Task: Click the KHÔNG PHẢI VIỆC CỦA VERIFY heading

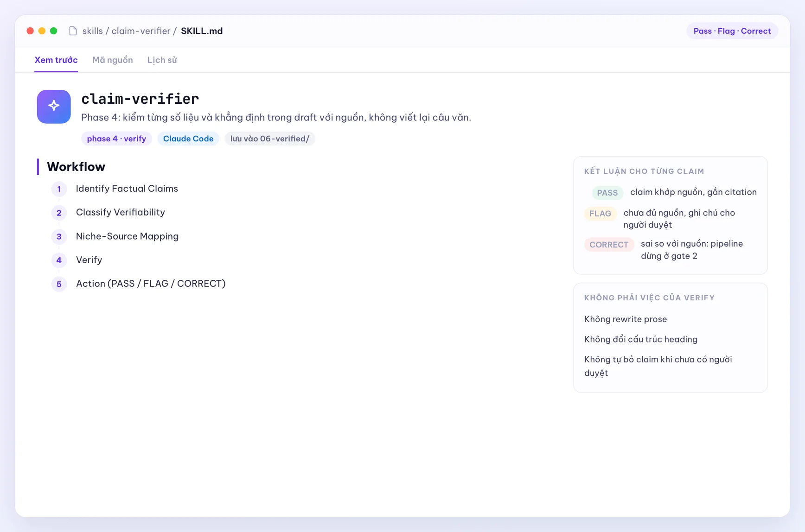Action: (649, 298)
